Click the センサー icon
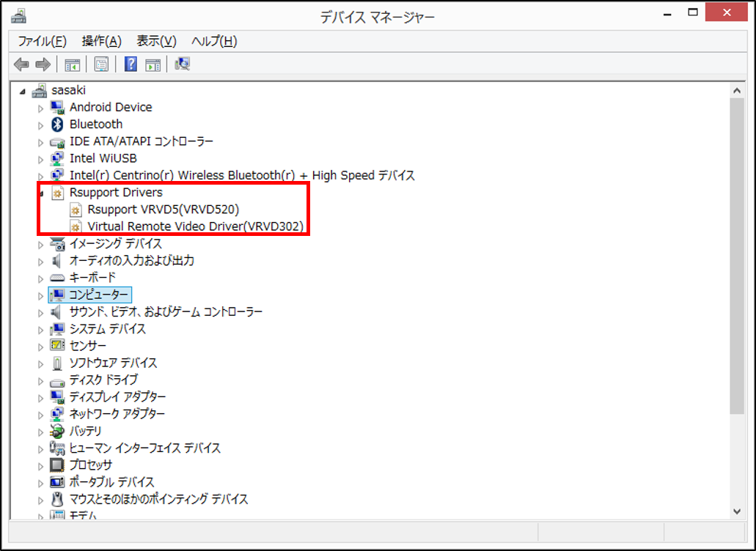 tap(57, 345)
